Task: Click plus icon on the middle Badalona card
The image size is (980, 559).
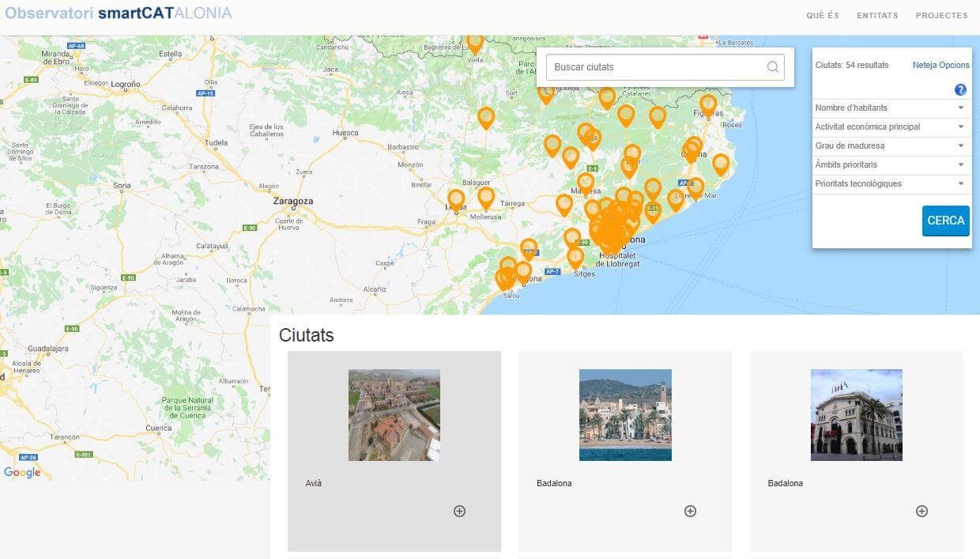Action: [x=690, y=511]
